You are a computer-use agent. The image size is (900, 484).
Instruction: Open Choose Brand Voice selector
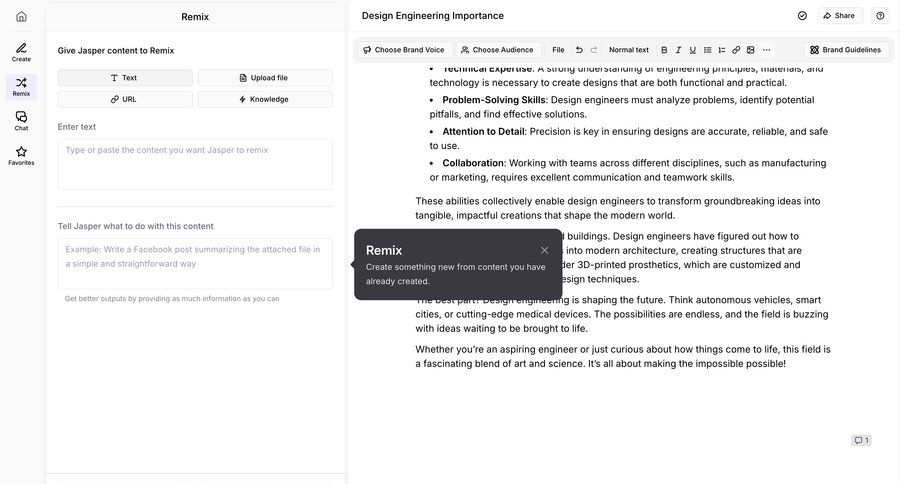(404, 50)
